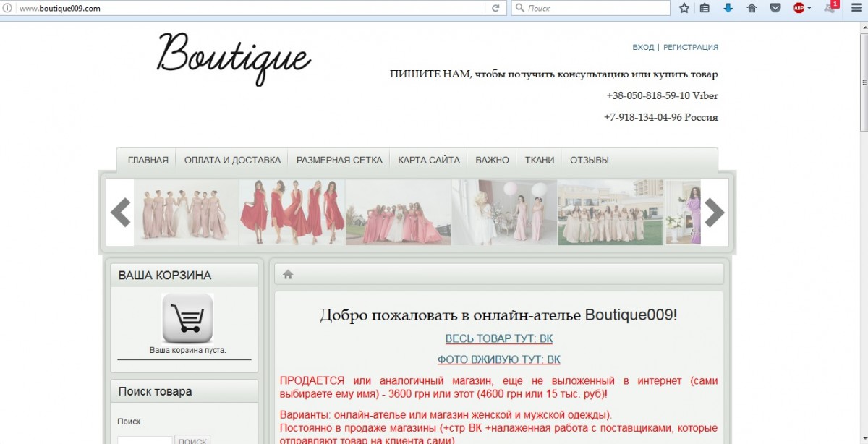The width and height of the screenshot is (868, 444).
Task: Bookmark this page with star icon
Action: coord(684,8)
